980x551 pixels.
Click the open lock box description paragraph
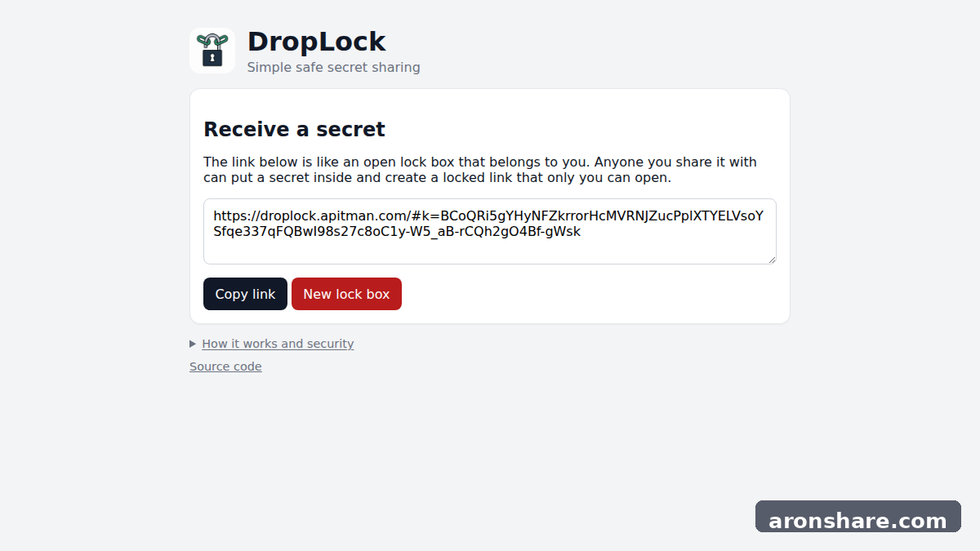click(x=480, y=170)
